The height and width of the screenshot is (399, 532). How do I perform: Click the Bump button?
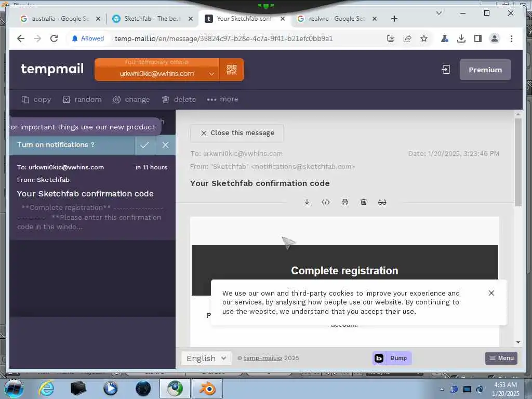[392, 358]
